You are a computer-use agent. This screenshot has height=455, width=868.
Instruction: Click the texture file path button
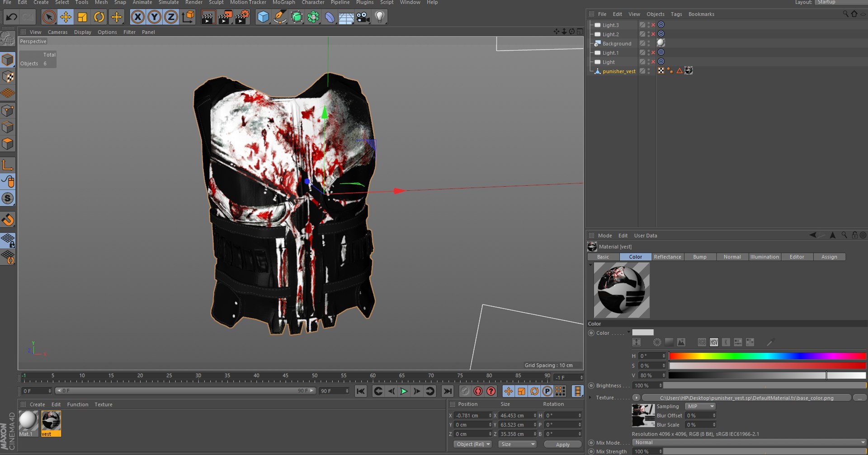click(x=746, y=398)
